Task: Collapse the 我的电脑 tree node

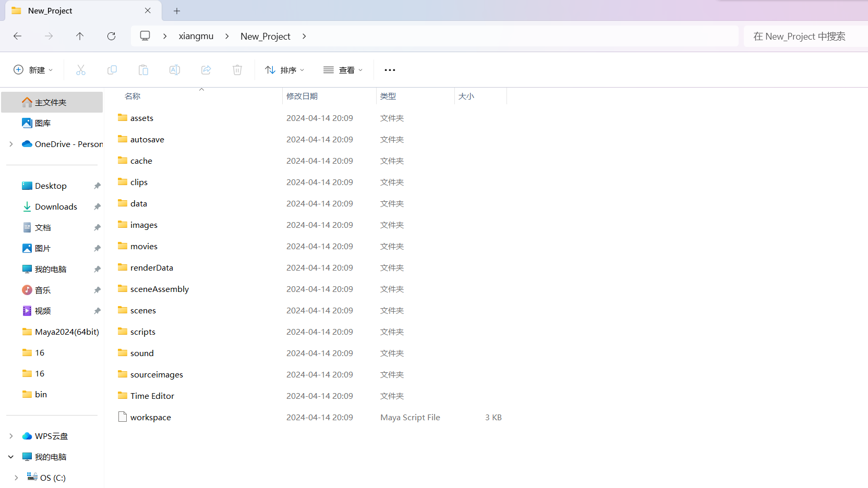Action: click(11, 457)
